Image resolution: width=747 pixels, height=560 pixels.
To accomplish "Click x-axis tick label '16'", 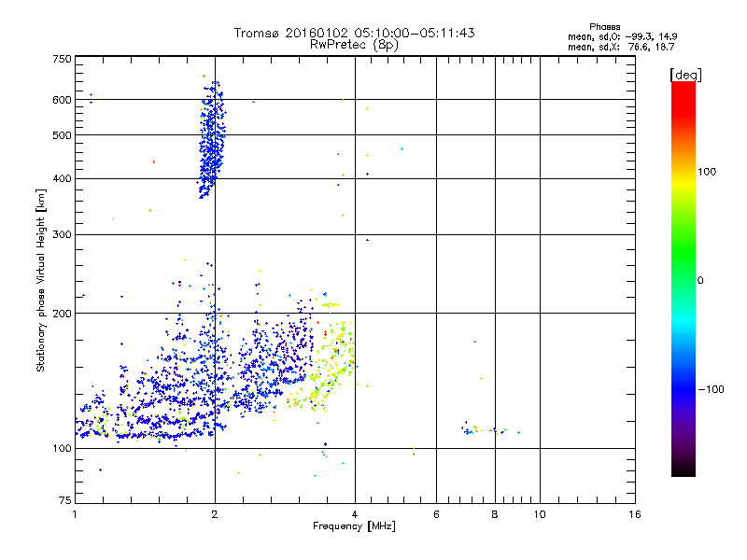I will (x=635, y=514).
